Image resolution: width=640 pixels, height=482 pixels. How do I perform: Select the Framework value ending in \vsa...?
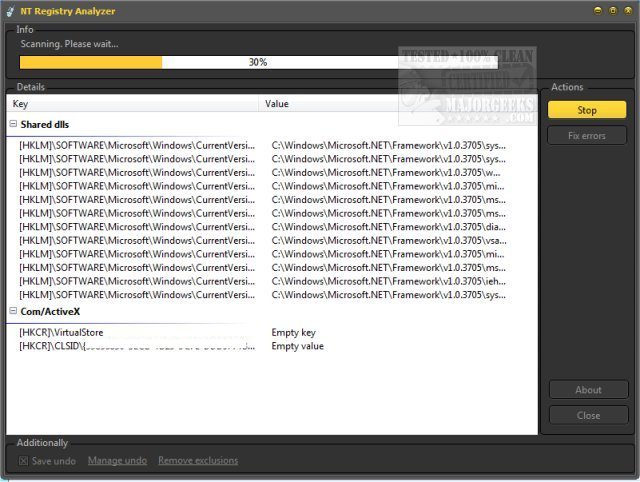pos(389,240)
